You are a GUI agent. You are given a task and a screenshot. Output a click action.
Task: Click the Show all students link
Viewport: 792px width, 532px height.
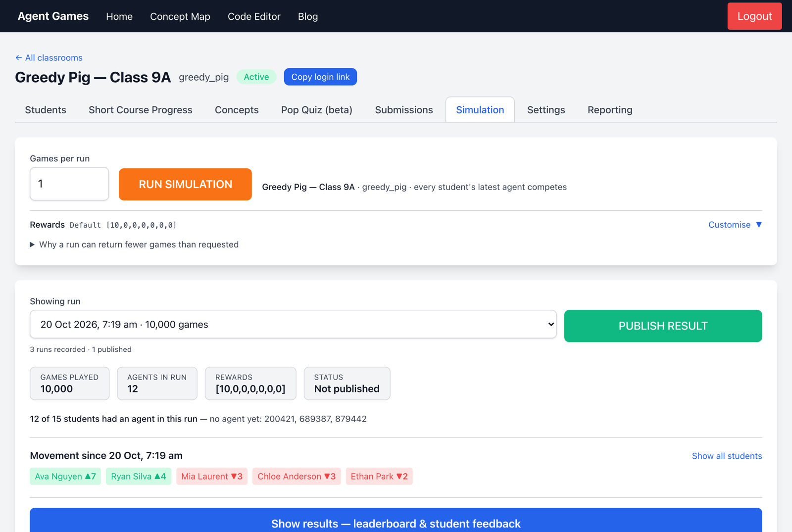tap(727, 456)
